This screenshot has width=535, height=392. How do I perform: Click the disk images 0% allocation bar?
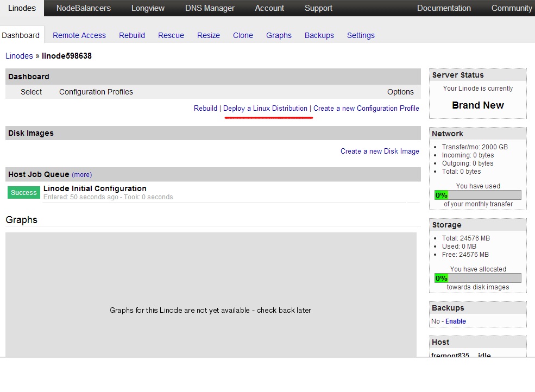(x=477, y=278)
